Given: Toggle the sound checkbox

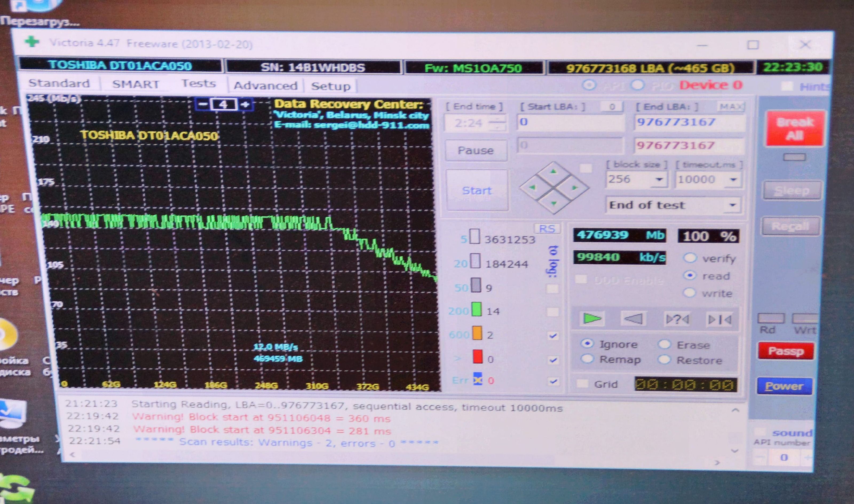Looking at the screenshot, I should click(x=759, y=432).
